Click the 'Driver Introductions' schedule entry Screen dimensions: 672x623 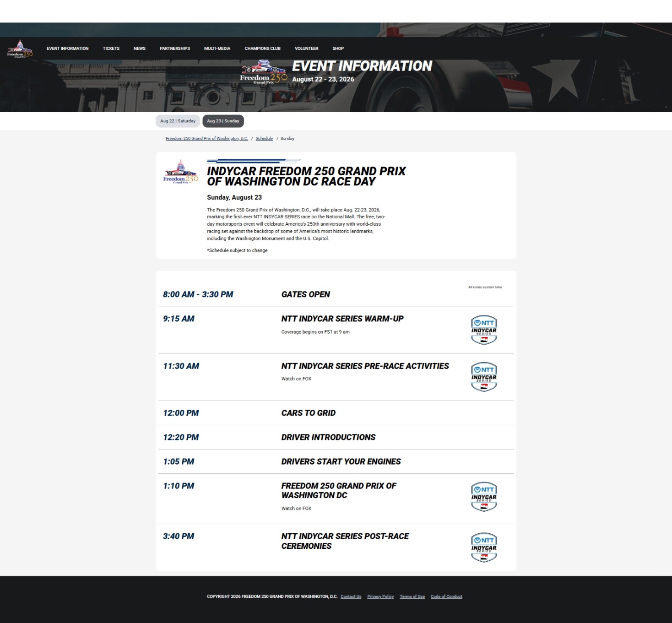pyautogui.click(x=328, y=437)
